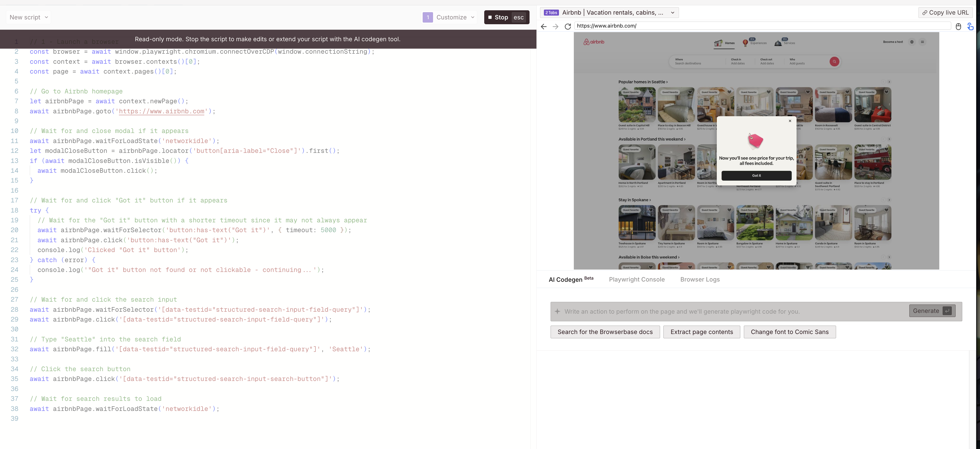Image resolution: width=980 pixels, height=449 pixels.
Task: Toggle the blue touch pointer icon
Action: point(970,26)
